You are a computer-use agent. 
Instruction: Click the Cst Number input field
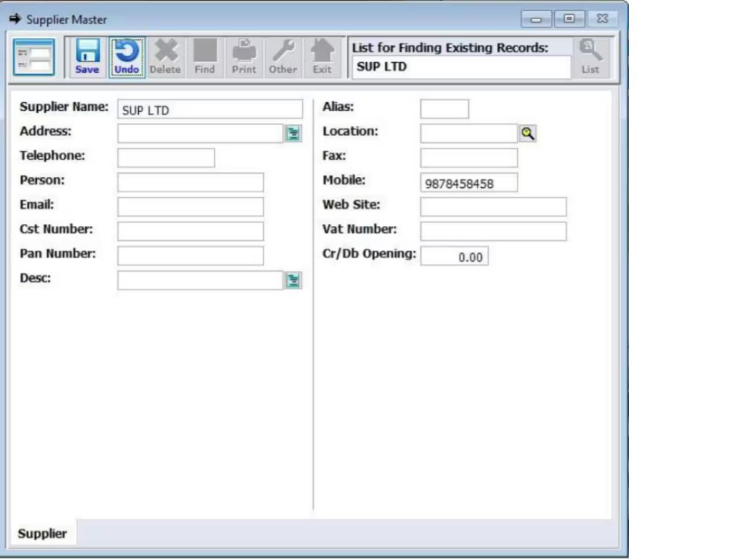[190, 231]
